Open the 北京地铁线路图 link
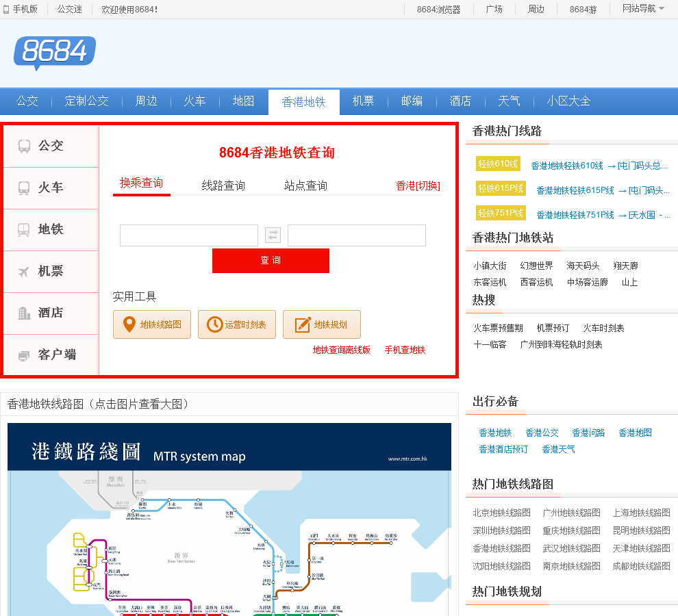 [x=501, y=513]
